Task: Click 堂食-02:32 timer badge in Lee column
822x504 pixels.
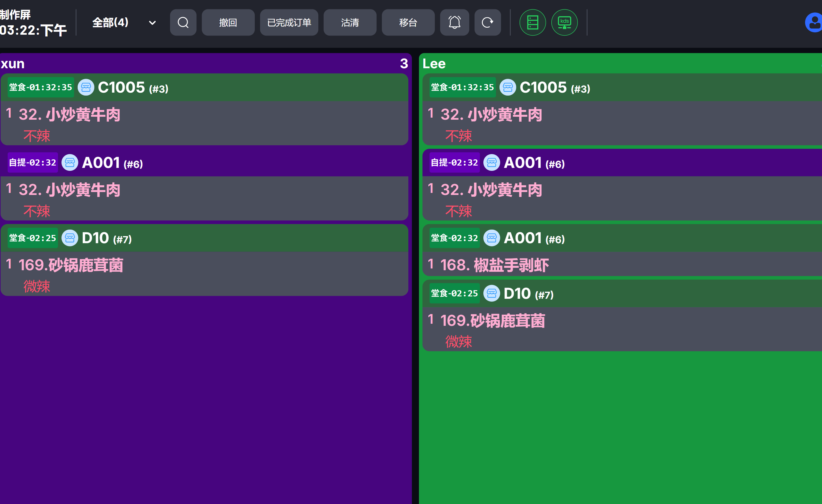Action: pyautogui.click(x=454, y=238)
